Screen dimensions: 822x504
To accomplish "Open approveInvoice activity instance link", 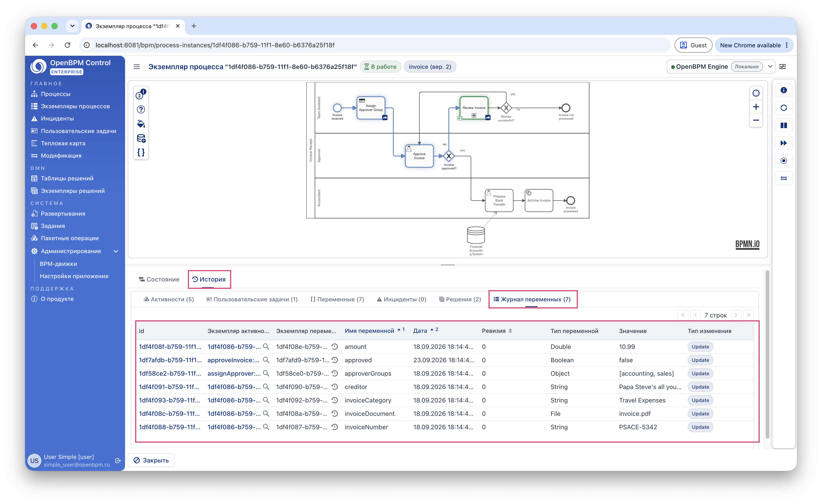I will [x=233, y=360].
